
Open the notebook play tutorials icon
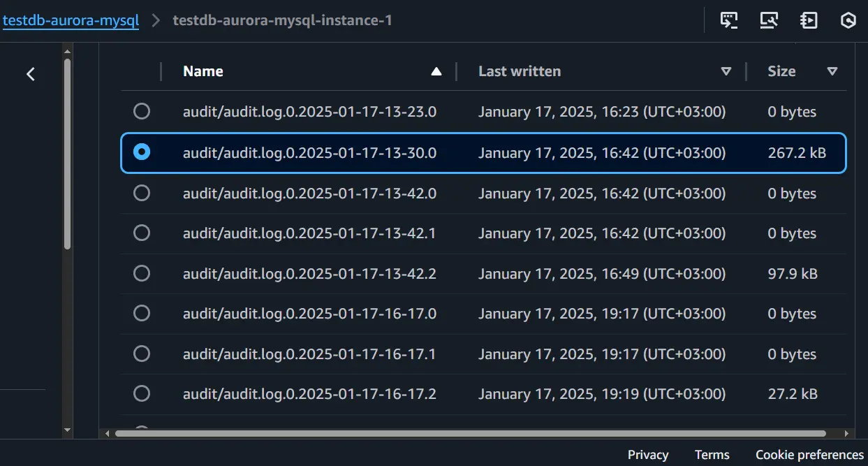coord(809,20)
